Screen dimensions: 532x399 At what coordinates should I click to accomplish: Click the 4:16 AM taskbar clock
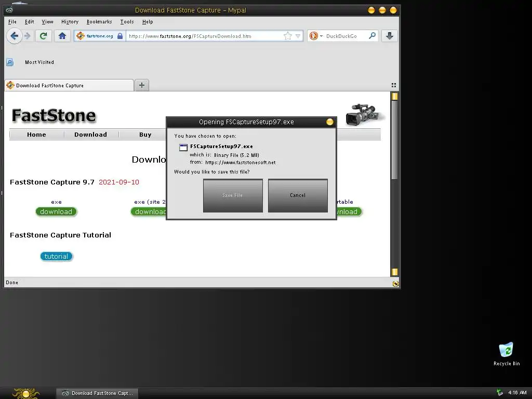(x=517, y=393)
